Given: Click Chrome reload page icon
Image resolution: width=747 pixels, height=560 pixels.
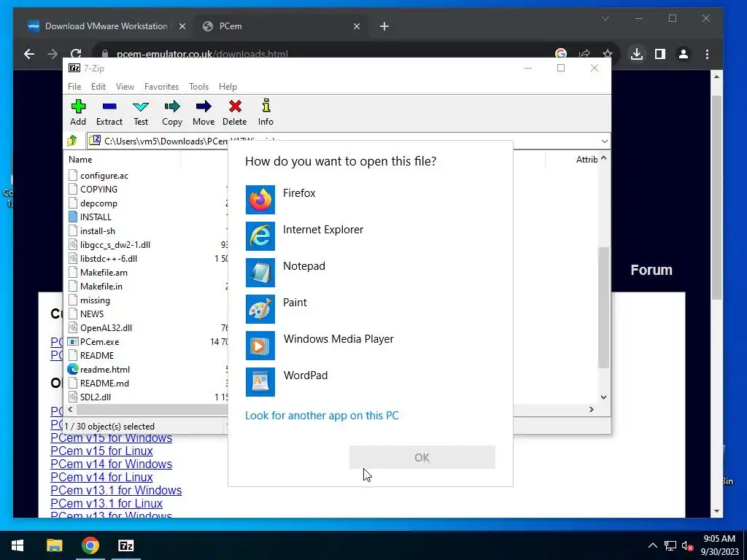Looking at the screenshot, I should click(76, 54).
